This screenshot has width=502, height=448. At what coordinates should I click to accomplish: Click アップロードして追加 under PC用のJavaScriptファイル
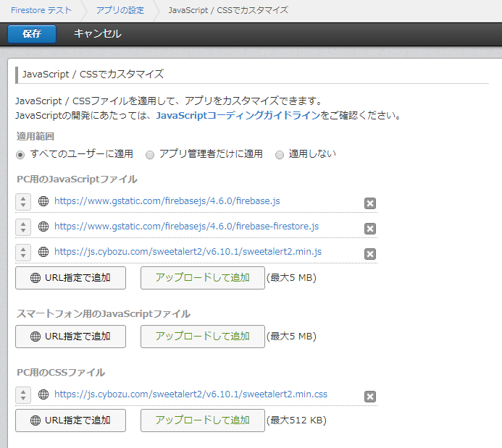coord(203,278)
